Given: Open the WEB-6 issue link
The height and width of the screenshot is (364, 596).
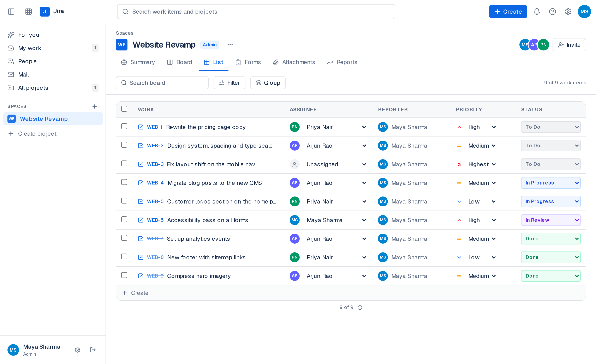Looking at the screenshot, I should 155,220.
